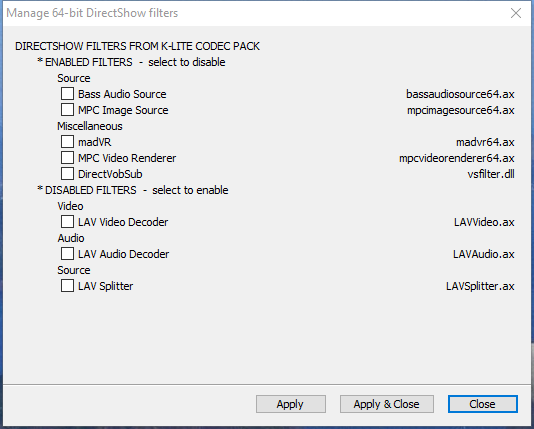
Task: Click the LAVSplitter.ax filename
Action: [x=480, y=286]
